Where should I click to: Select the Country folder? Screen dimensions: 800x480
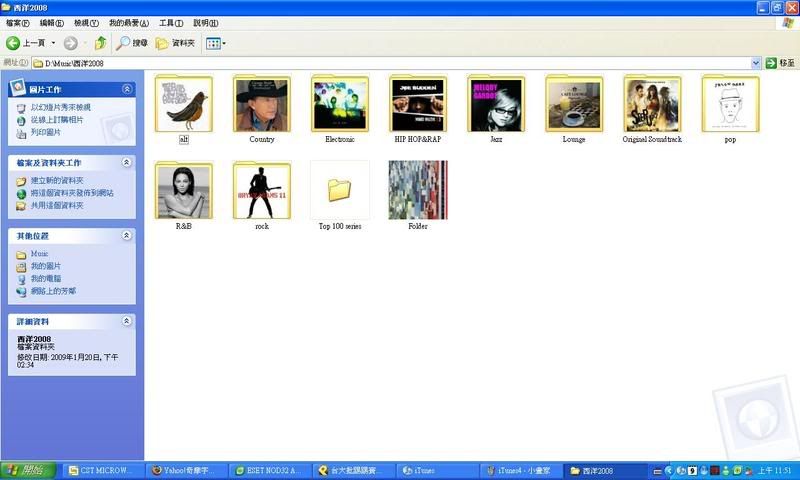[x=262, y=104]
